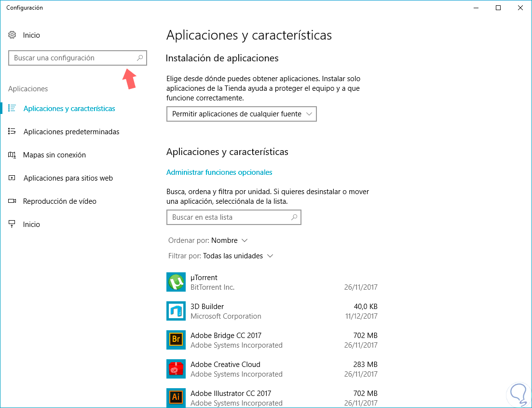Select Aplicaciones y características in sidebar
Screen dimensions: 532x408
pyautogui.click(x=69, y=109)
